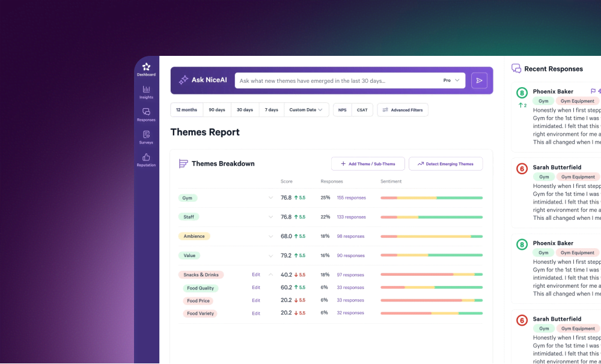
Task: Select the 90 days range tab
Action: [x=217, y=109]
